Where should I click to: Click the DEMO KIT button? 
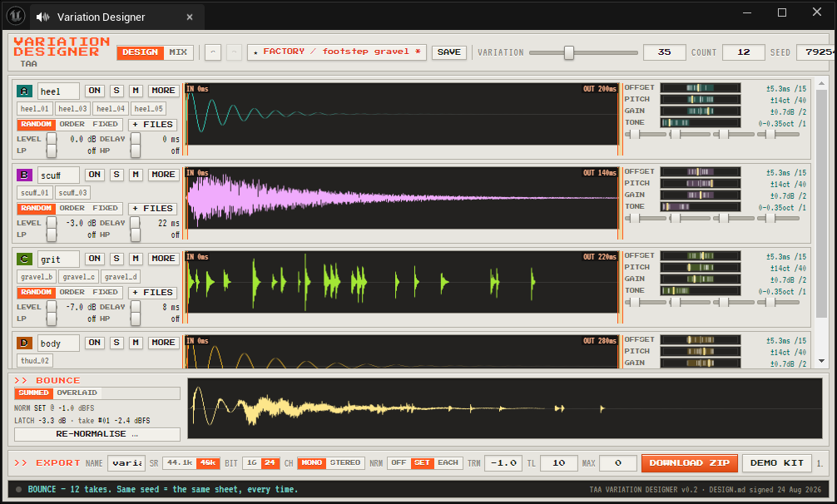777,463
